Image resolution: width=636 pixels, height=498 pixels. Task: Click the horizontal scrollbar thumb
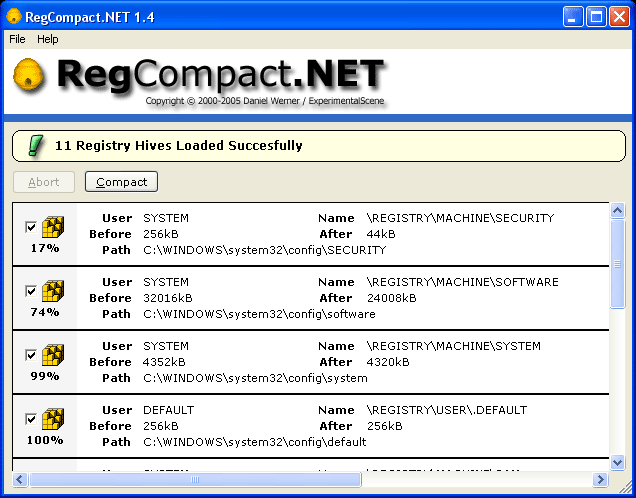point(195,480)
